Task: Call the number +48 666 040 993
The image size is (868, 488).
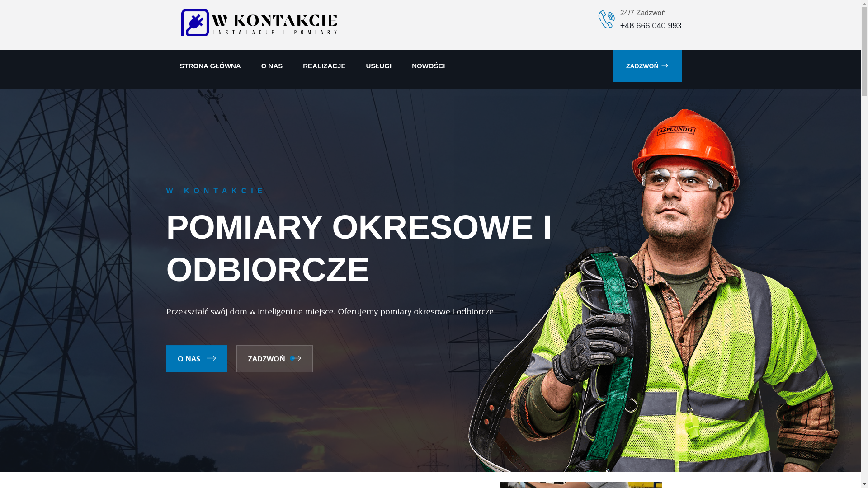Action: tap(651, 26)
